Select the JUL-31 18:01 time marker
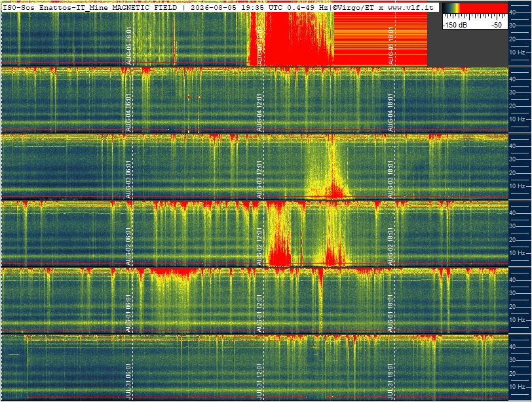This screenshot has width=532, height=402. [x=391, y=380]
